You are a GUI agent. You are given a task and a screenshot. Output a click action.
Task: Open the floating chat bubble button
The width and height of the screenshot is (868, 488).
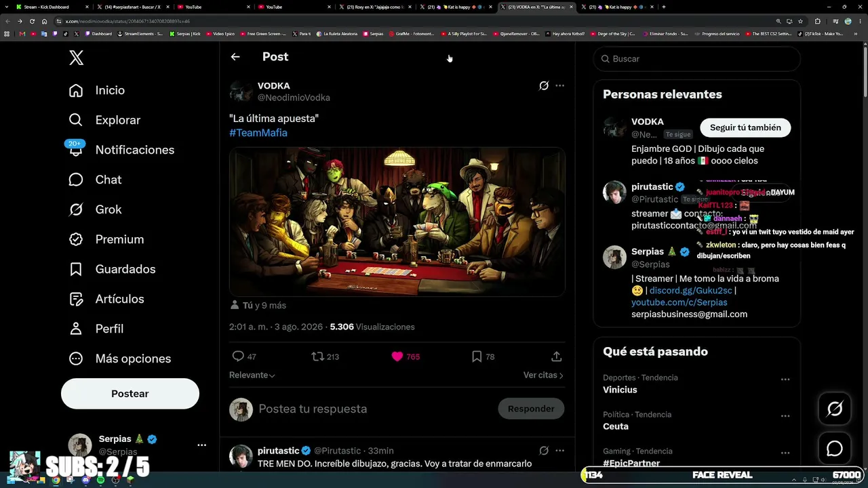835,449
